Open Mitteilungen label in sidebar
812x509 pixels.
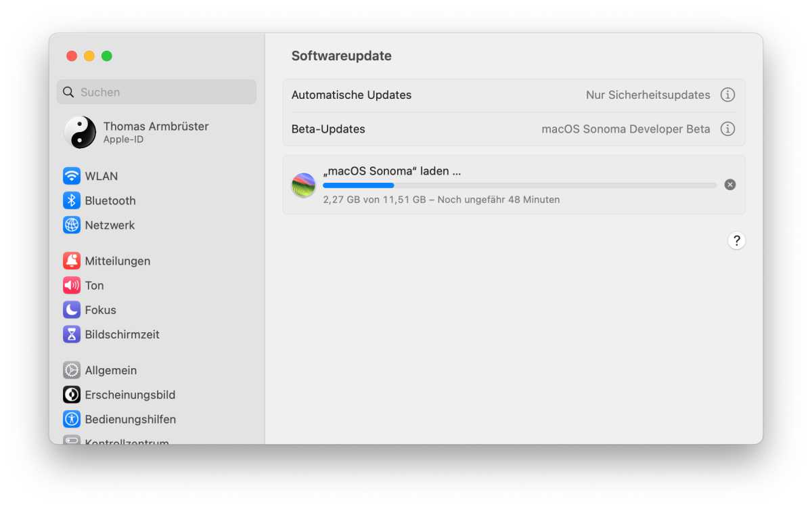click(118, 261)
